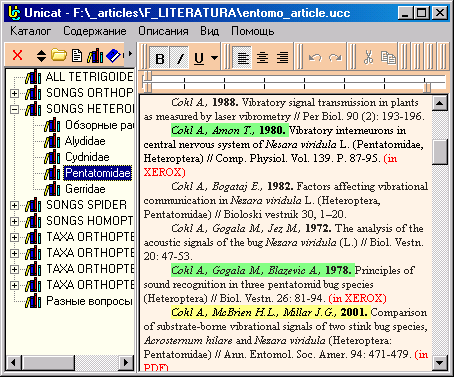Click the vertical scrollbar thumb in text pane
The image size is (454, 377).
440,152
